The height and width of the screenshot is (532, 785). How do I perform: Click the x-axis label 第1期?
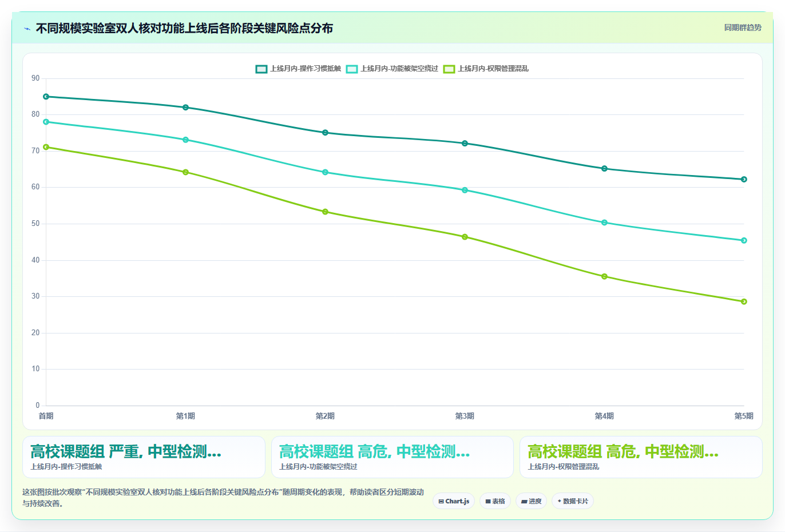click(x=185, y=416)
